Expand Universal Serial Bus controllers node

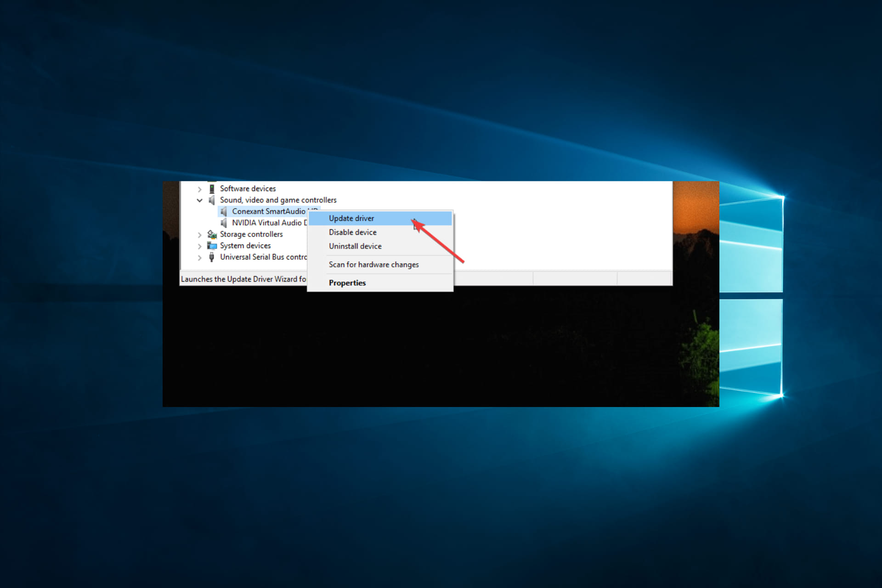click(199, 258)
